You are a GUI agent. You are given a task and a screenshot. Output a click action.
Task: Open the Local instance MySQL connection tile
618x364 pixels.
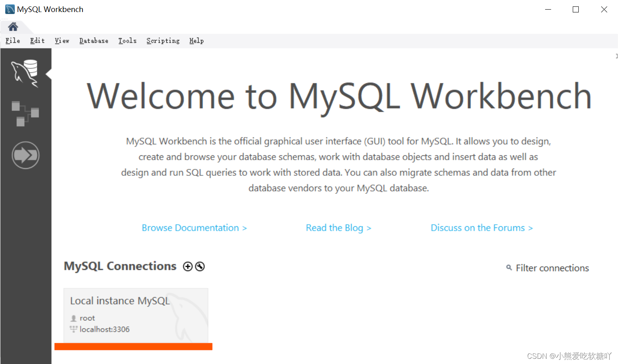136,315
